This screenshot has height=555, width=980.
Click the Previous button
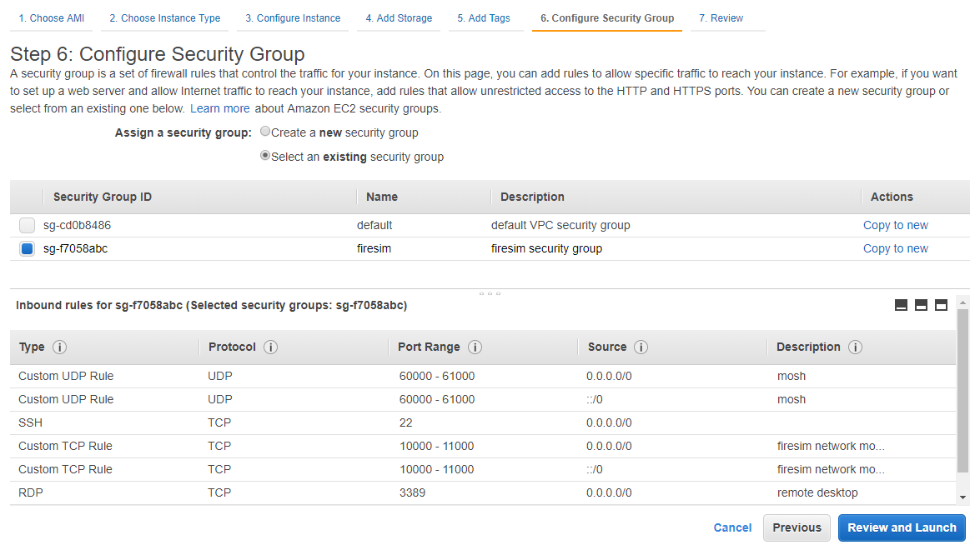point(797,528)
